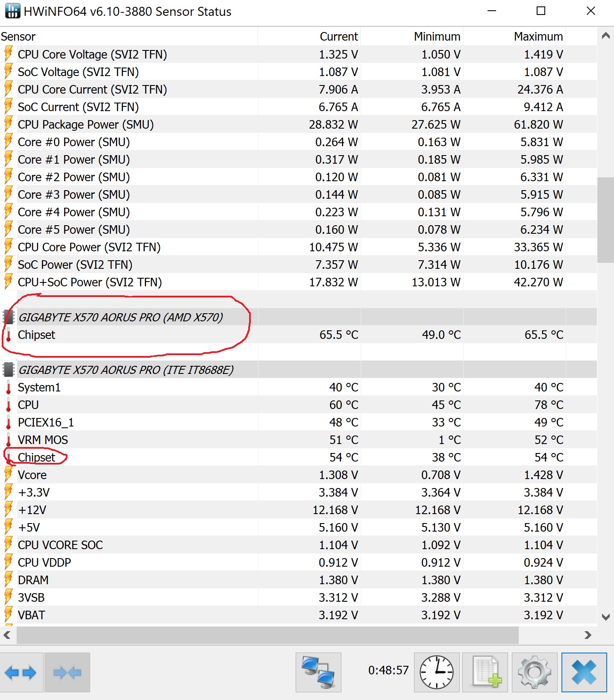The image size is (614, 700).
Task: Select the CPU Package Power (SMU) row
Action: [298, 124]
